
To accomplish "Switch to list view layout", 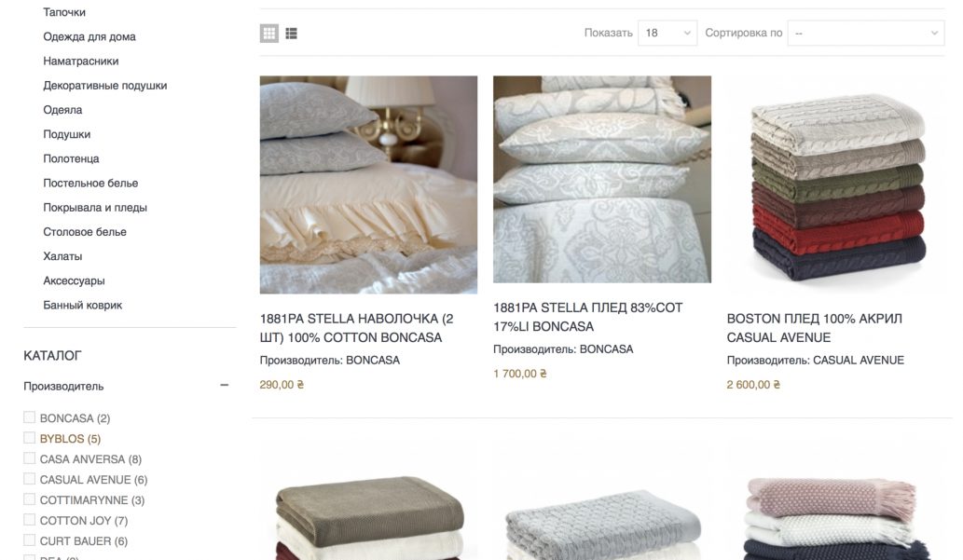I will click(291, 34).
